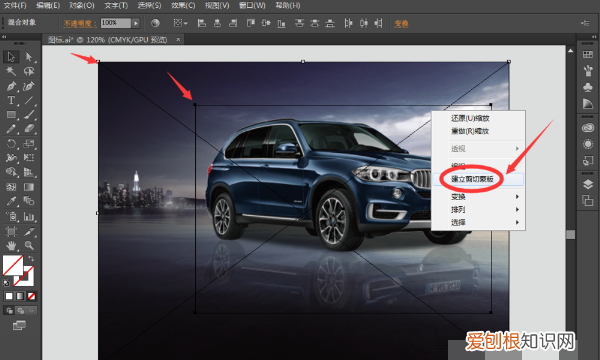Select the Rotate tool

tap(11, 143)
